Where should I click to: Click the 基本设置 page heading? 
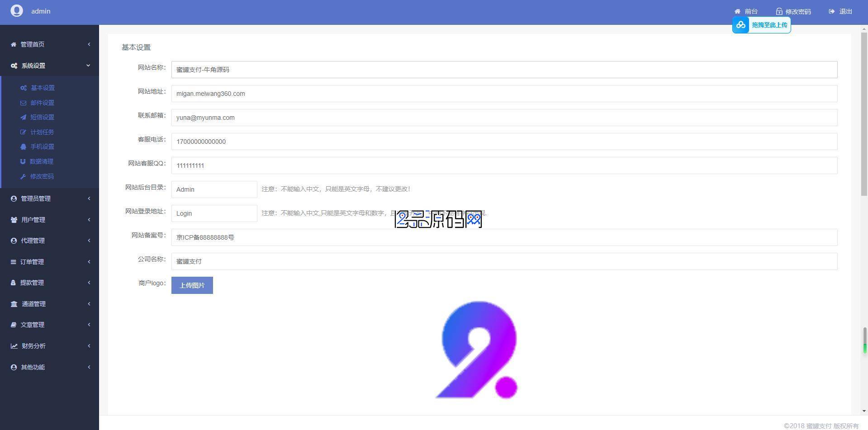point(136,47)
